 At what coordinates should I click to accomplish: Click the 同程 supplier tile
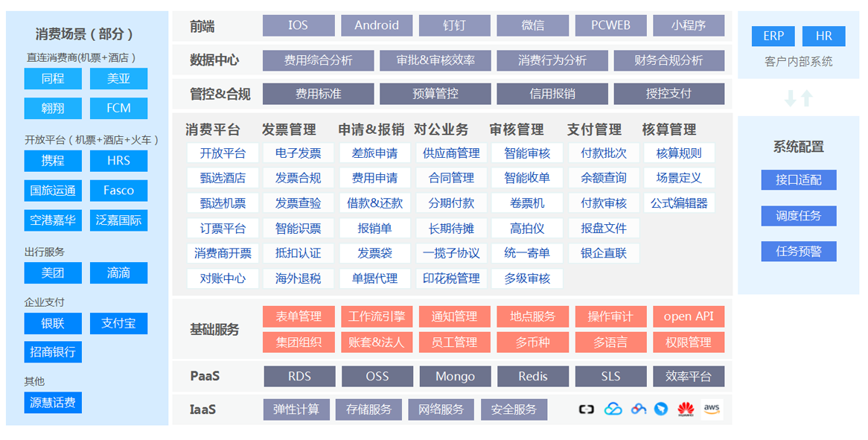click(x=53, y=79)
